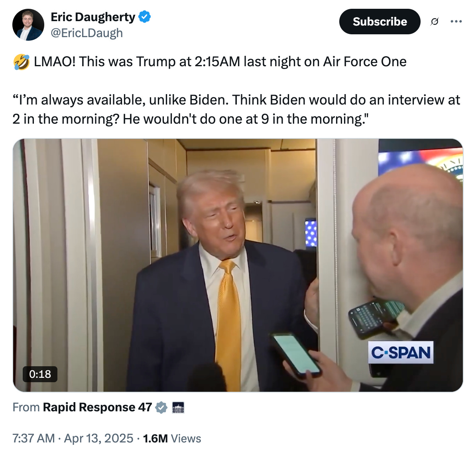Open the @EricLDaugh handle link

[x=87, y=33]
